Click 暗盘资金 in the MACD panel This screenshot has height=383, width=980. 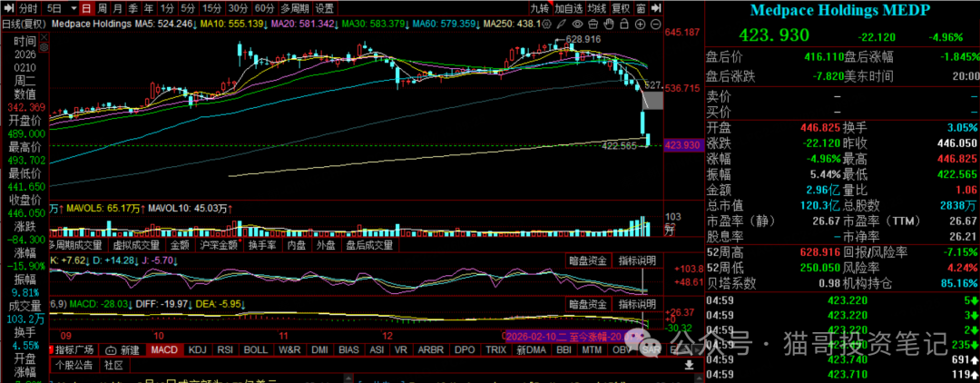click(x=587, y=304)
